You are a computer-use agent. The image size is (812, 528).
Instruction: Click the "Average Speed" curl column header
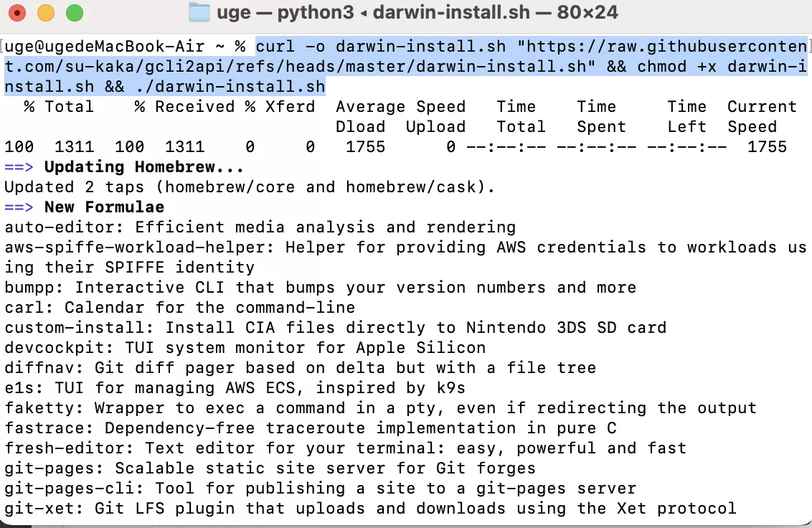[x=400, y=107]
